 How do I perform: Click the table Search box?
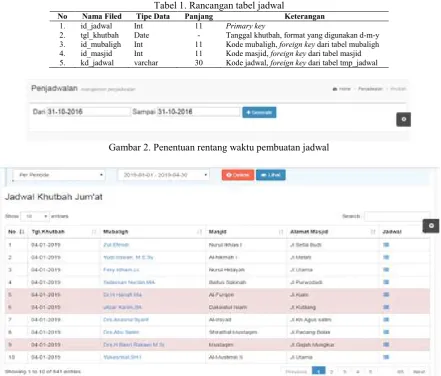pyautogui.click(x=397, y=216)
